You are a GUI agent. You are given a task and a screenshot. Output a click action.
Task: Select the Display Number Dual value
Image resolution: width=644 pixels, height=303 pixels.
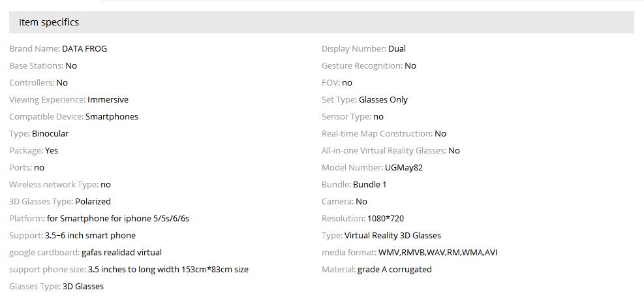pyautogui.click(x=397, y=48)
